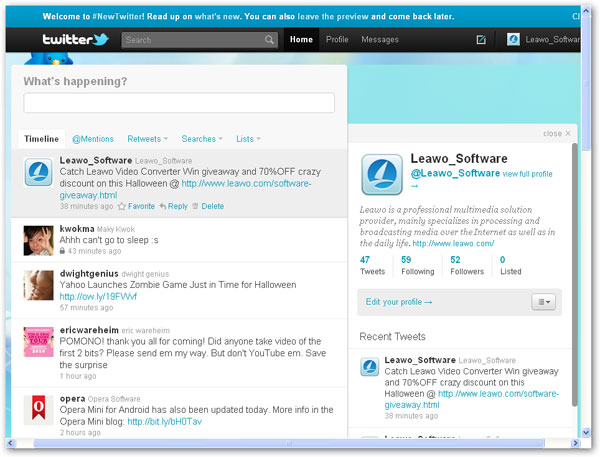Screen dimensions: 600x457
Task: Click 'Edit your profile' link
Action: tap(399, 302)
